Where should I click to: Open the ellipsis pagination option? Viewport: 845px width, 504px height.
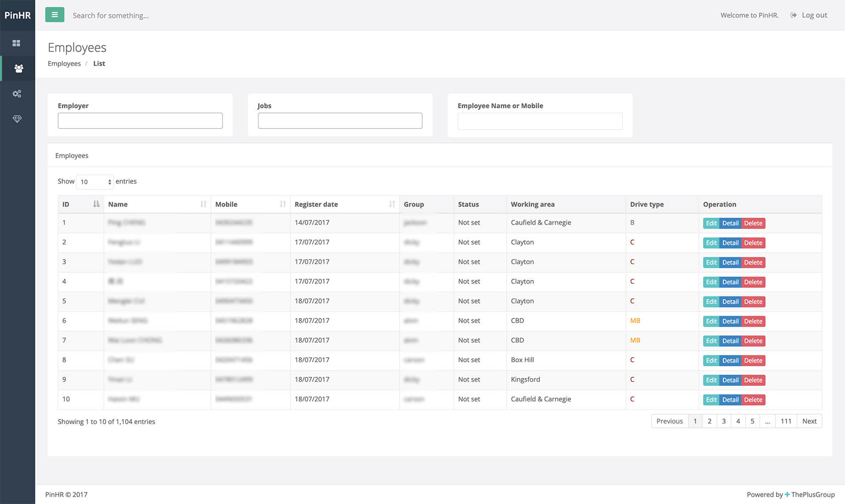pyautogui.click(x=767, y=421)
